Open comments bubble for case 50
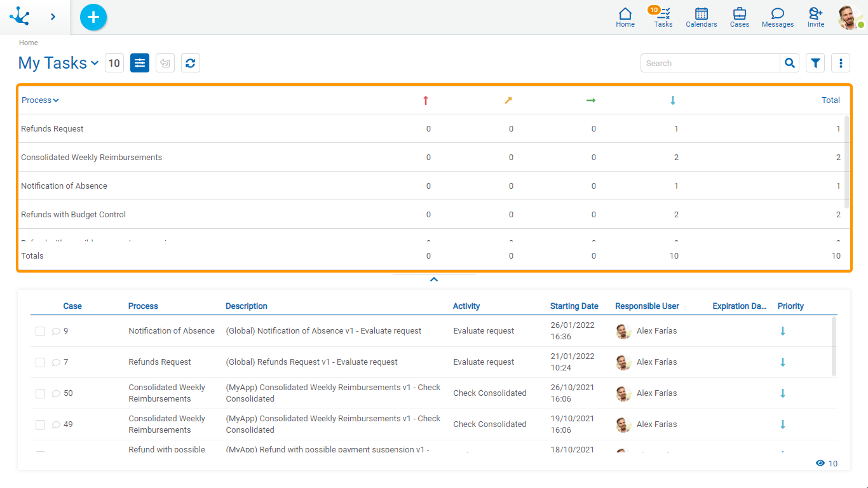The width and height of the screenshot is (868, 488). pos(56,393)
